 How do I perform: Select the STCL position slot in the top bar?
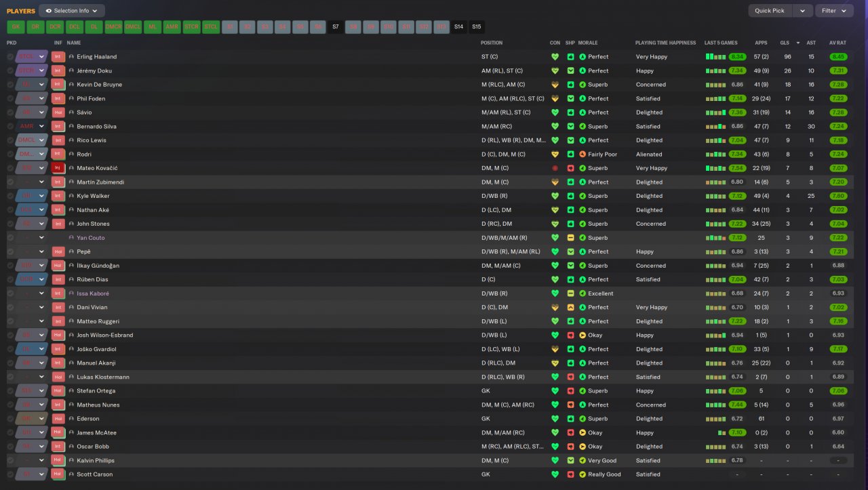[x=212, y=27]
